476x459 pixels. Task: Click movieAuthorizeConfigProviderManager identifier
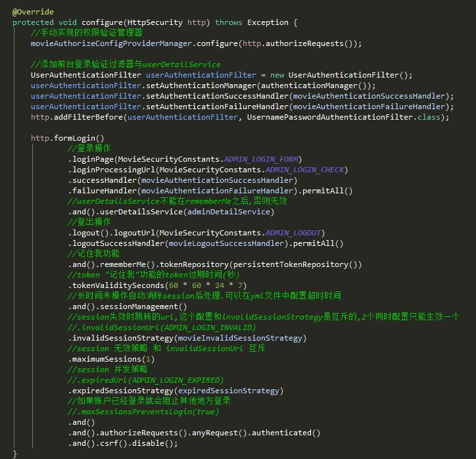[x=111, y=43]
